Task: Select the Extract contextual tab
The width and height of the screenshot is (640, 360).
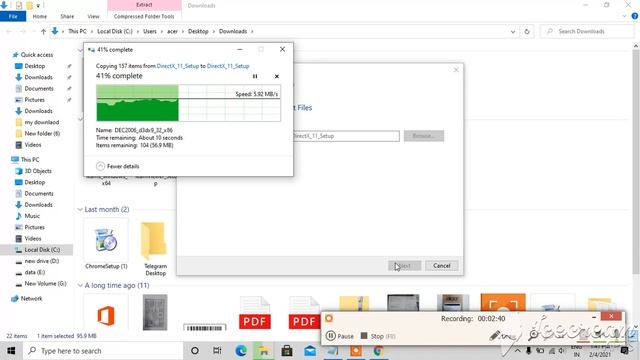Action: tap(144, 5)
